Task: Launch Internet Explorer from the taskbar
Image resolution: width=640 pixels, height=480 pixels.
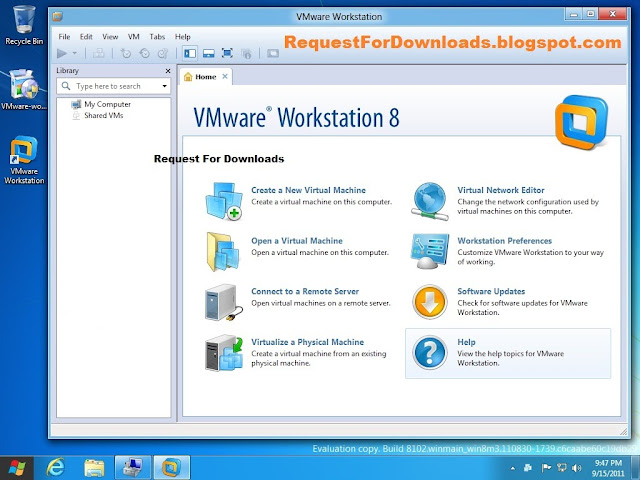Action: pos(56,468)
